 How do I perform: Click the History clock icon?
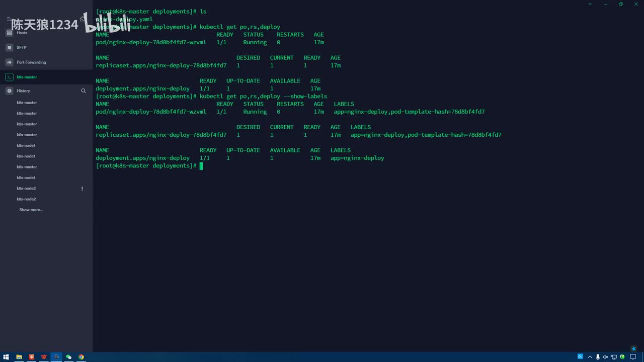[x=9, y=91]
